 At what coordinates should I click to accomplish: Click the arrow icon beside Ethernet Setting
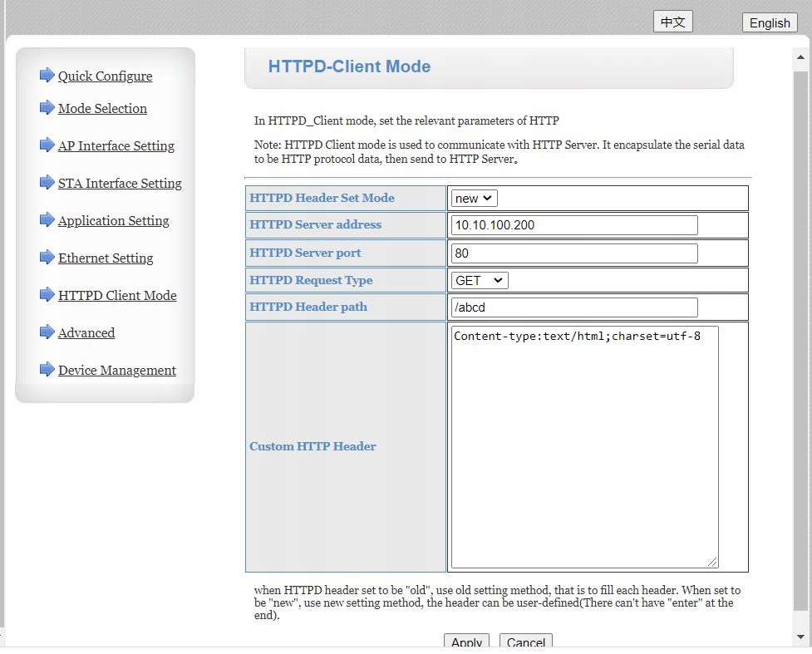click(47, 258)
